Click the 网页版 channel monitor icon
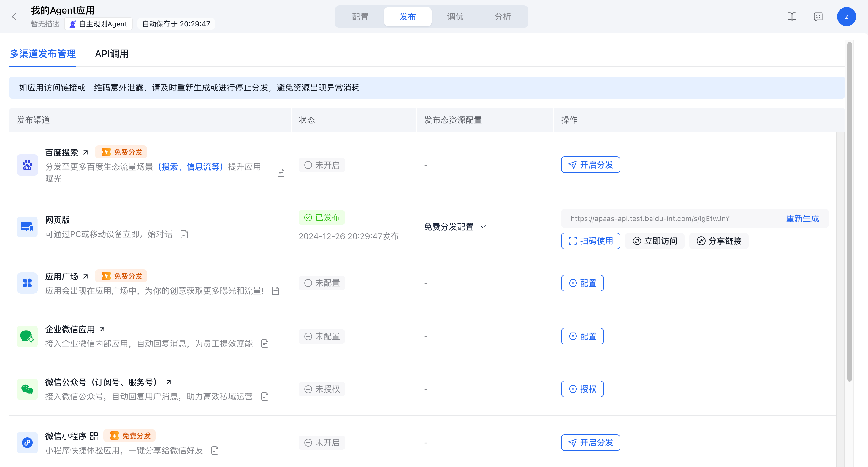Viewport: 868px width, 467px height. coord(27,227)
